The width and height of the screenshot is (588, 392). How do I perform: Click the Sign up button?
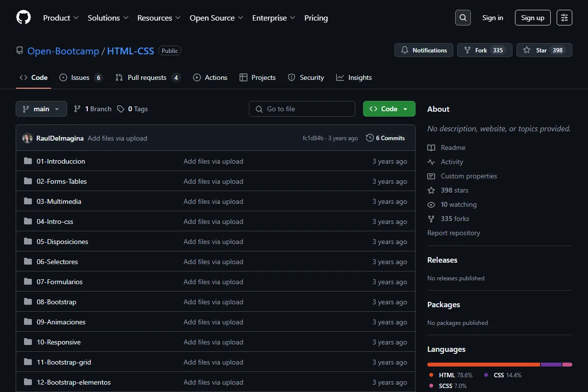tap(533, 18)
